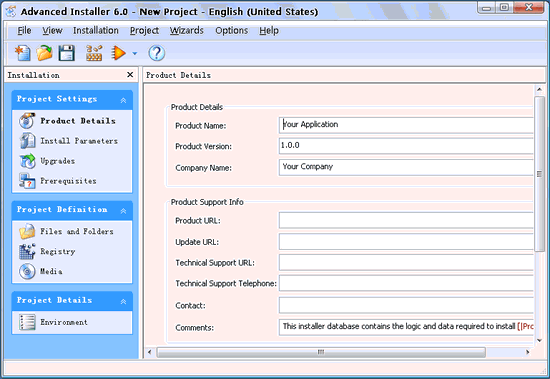
Task: Collapse the Project Details group
Action: (x=123, y=301)
